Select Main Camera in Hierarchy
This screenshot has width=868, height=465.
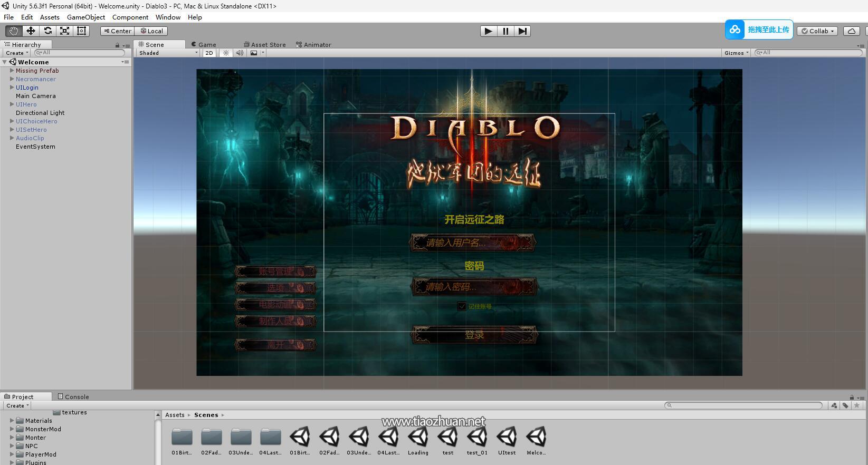click(36, 96)
